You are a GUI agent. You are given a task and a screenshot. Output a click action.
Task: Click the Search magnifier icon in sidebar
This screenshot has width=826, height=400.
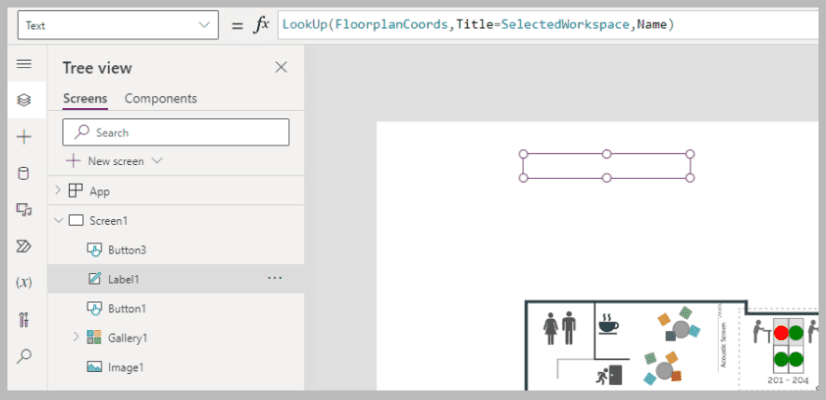point(24,356)
